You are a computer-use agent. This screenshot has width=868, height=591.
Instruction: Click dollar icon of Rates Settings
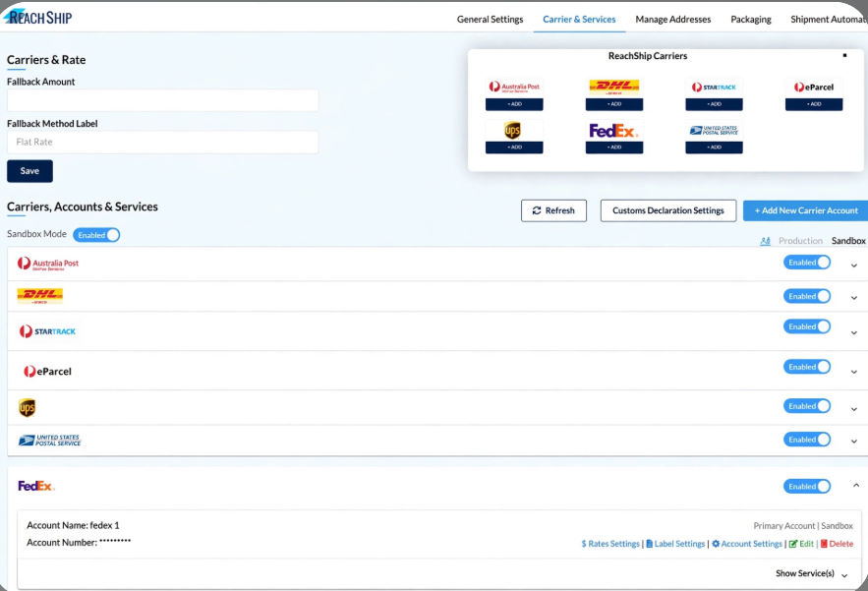(584, 544)
